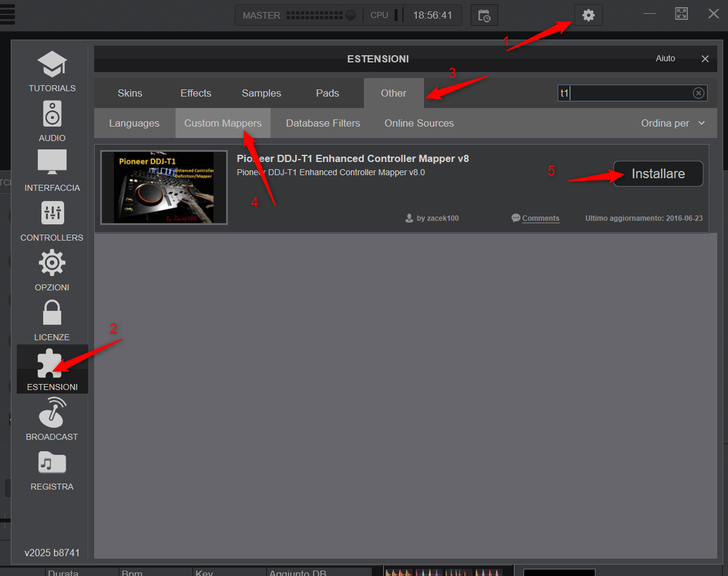Switch to the Effects tab
This screenshot has height=576, width=728.
point(196,93)
